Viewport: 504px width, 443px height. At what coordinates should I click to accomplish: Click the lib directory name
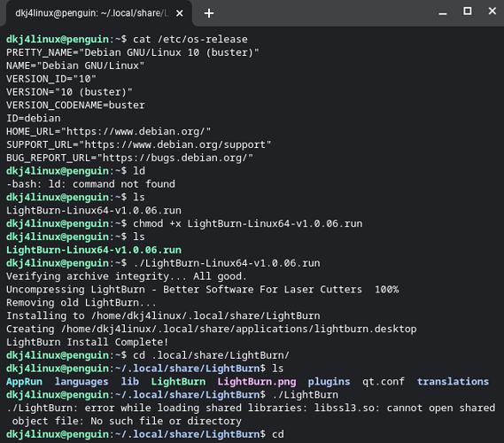[130, 382]
